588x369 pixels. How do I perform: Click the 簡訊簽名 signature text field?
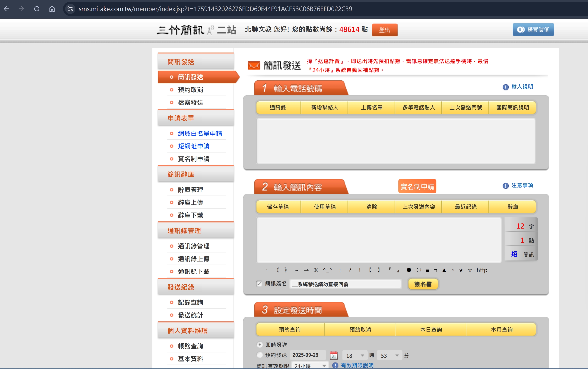[345, 284]
